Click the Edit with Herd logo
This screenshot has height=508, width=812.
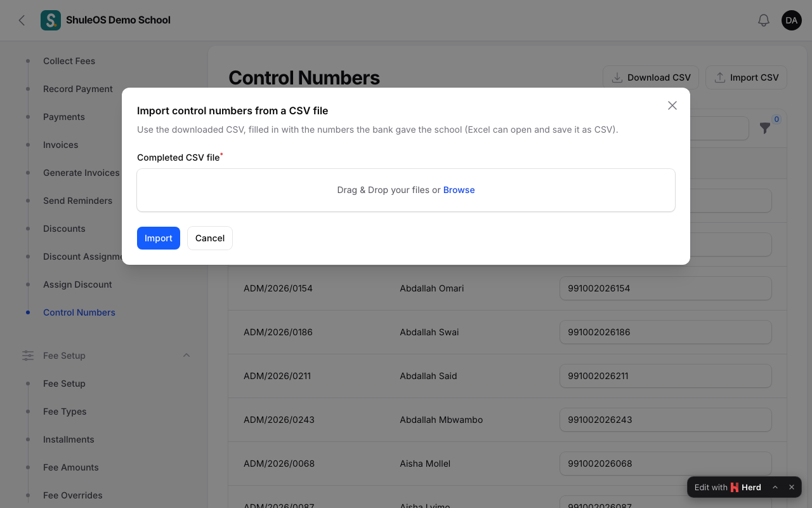click(x=735, y=488)
